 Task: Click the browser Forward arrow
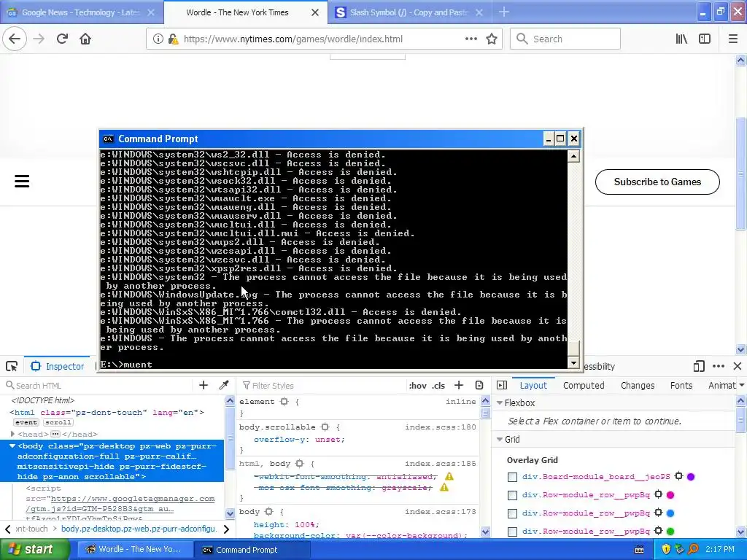39,39
